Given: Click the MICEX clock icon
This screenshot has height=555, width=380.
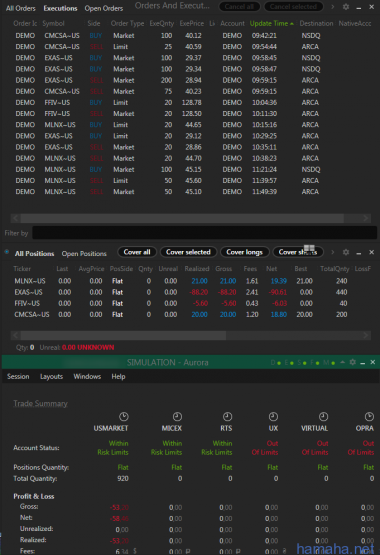Looking at the screenshot, I should (x=177, y=416).
